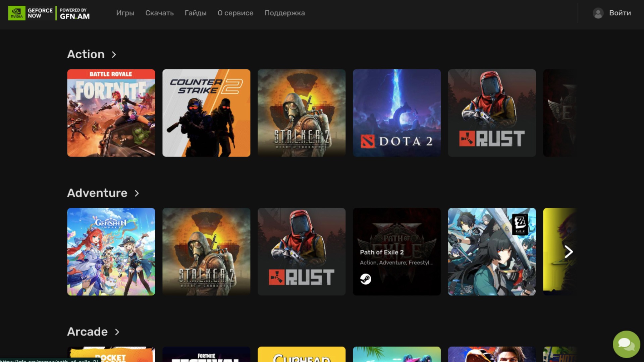644x362 pixels.
Task: Expand Arcade category chevron
Action: tap(117, 332)
